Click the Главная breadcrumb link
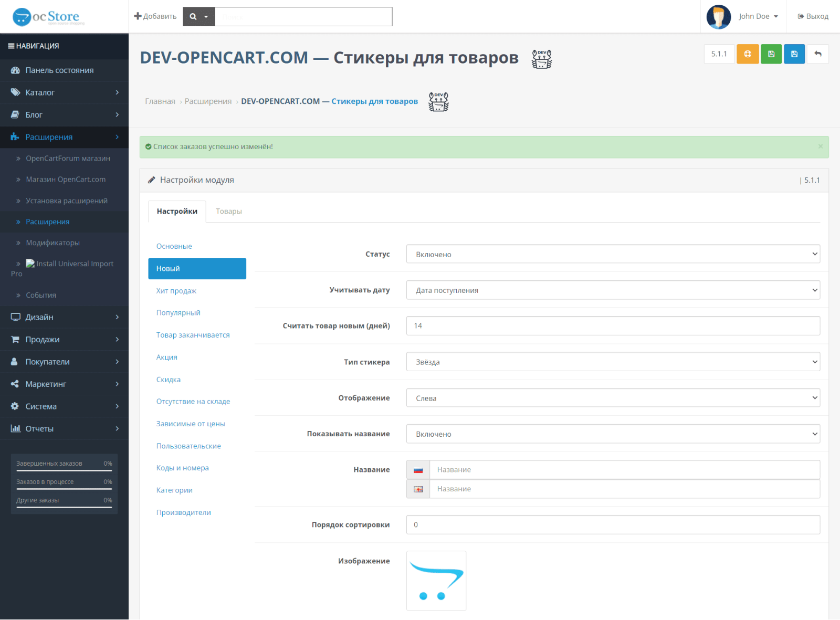The image size is (840, 620). (x=160, y=101)
